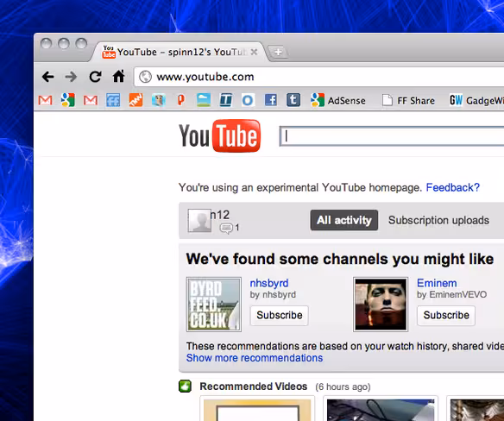Click the Feedback? link

[452, 187]
